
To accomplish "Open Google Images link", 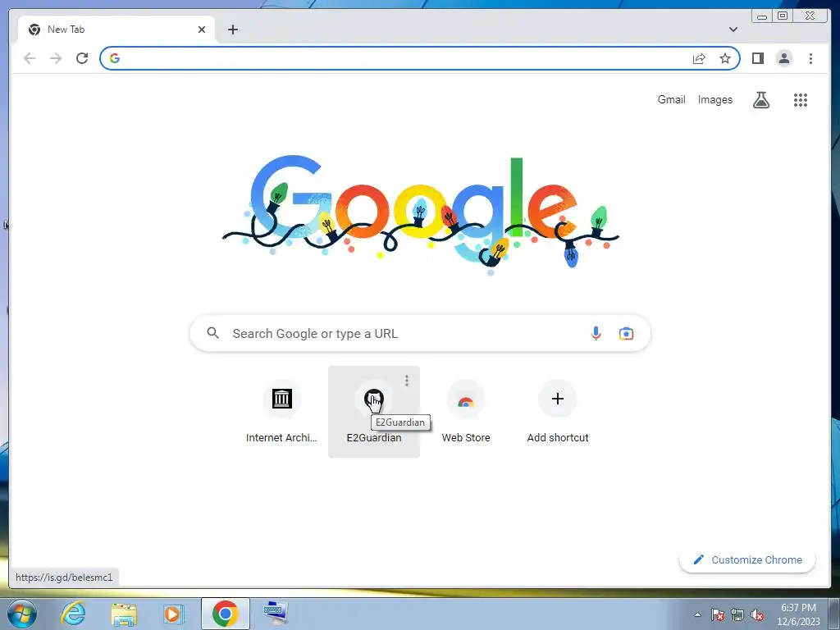I will [x=714, y=99].
